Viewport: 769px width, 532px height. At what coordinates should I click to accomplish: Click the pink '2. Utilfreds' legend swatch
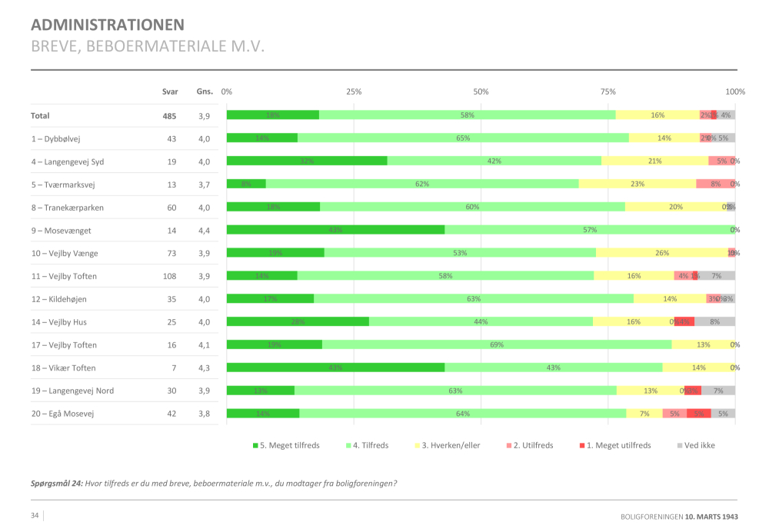coord(508,445)
